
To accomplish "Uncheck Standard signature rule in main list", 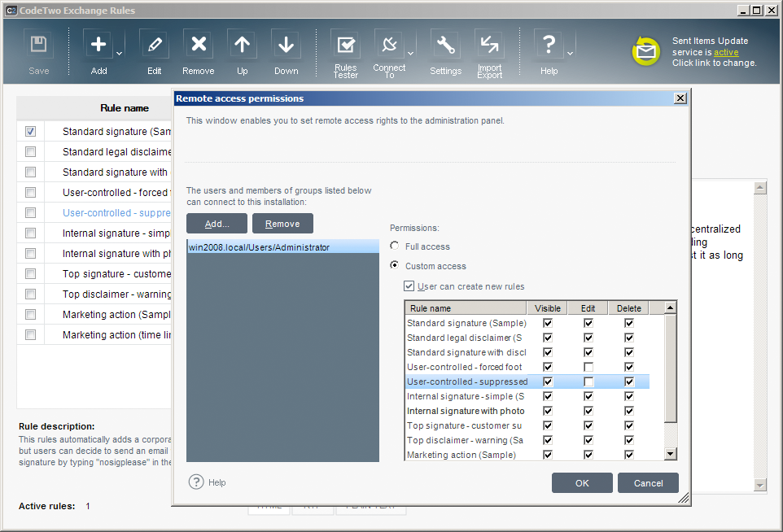I will point(30,131).
